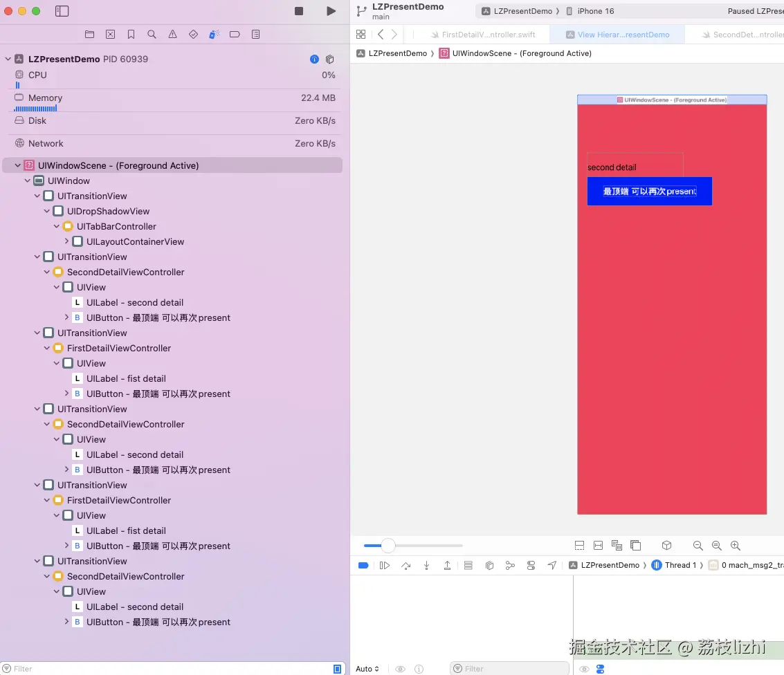Click the show constraints icon
This screenshot has height=675, width=784.
pos(598,546)
